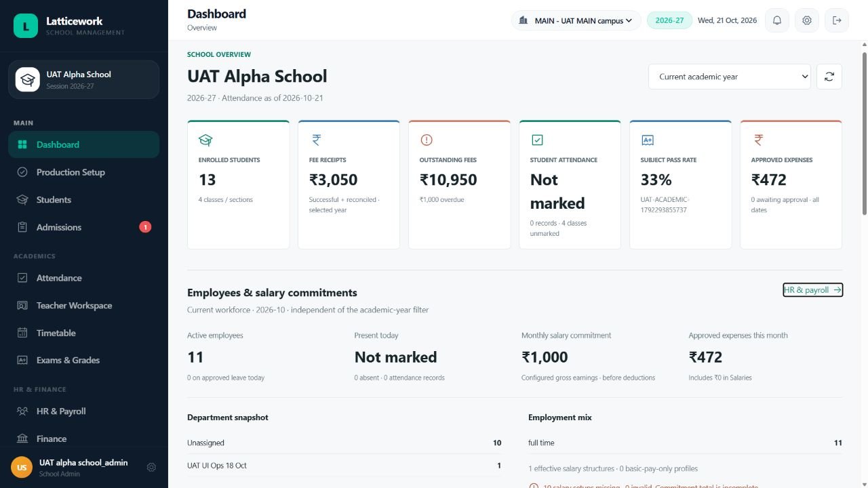868x488 pixels.
Task: Click the Latticework logo icon
Action: (26, 26)
